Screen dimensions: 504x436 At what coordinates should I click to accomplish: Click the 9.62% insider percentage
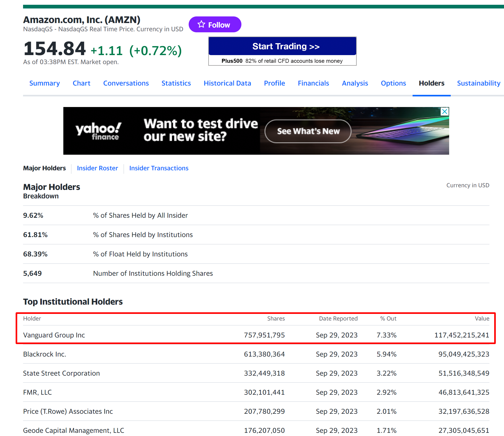coord(33,215)
